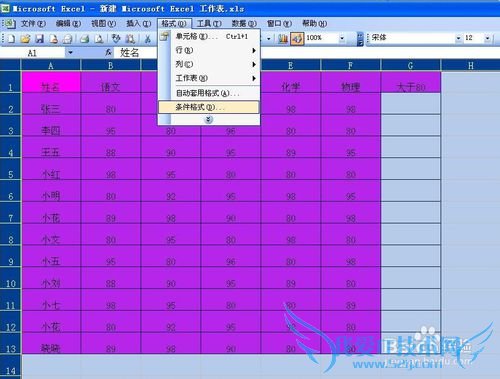The height and width of the screenshot is (379, 500).
Task: Click the formula bar containing 姓名
Action: point(307,53)
